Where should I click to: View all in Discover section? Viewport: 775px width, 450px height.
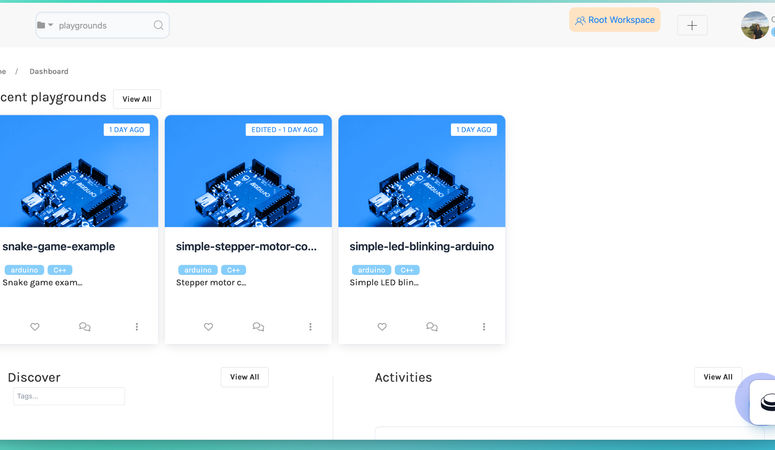[245, 377]
